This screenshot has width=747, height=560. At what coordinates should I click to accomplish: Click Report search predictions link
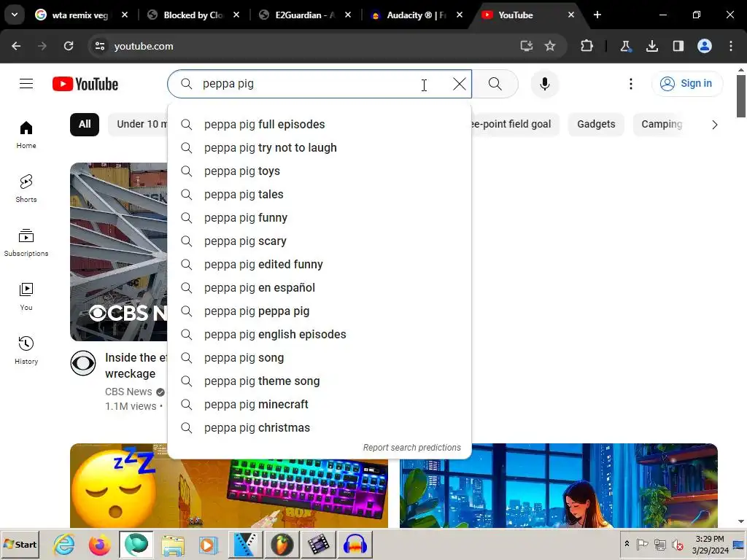pyautogui.click(x=411, y=448)
